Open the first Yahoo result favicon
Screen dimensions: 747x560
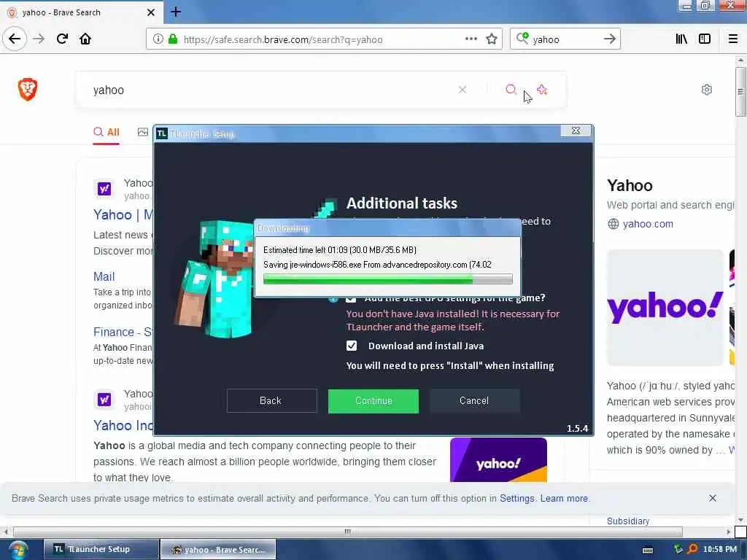coord(104,189)
